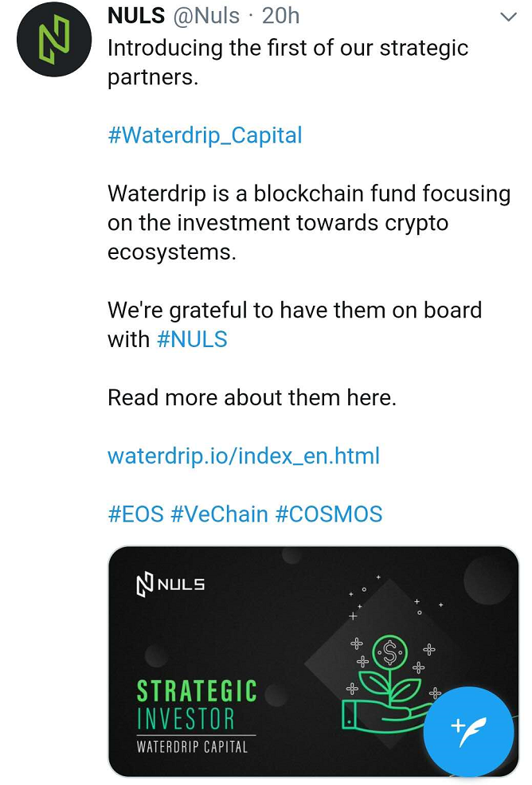Select the #NULS hashtag
Viewport: 532px width, 785px height.
[193, 339]
